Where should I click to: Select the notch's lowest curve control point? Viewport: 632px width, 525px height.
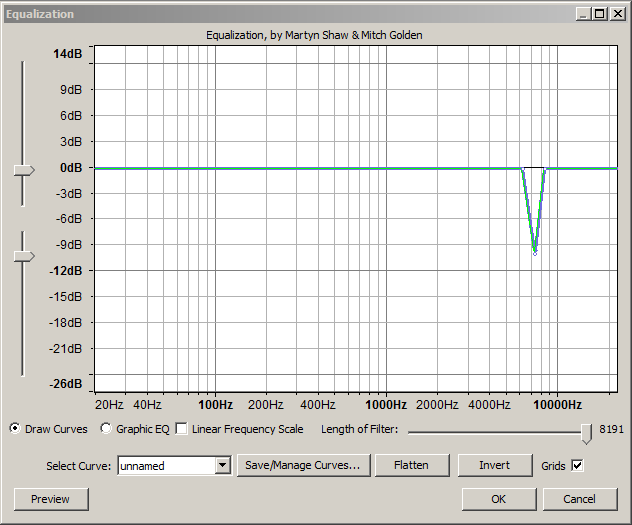(535, 251)
